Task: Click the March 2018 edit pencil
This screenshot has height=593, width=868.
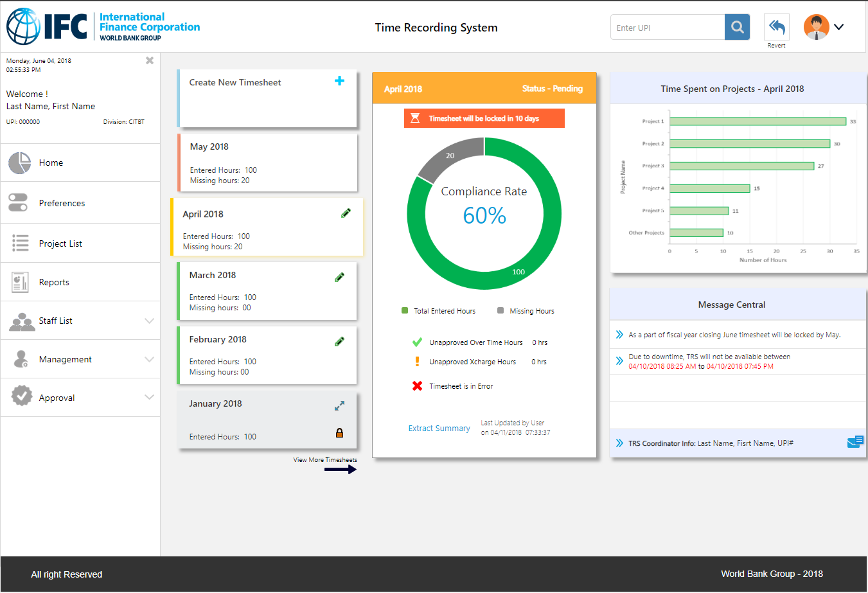Action: 339,278
